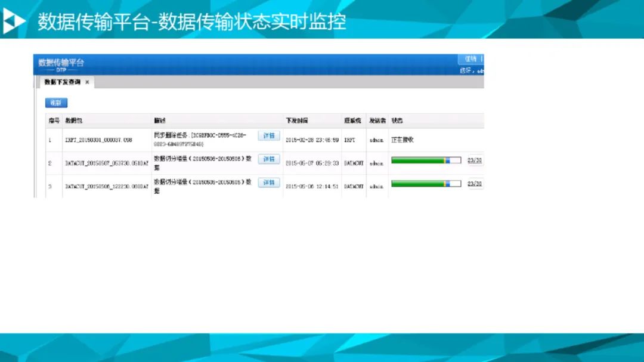Select the 数据下发查询 tab

63,82
